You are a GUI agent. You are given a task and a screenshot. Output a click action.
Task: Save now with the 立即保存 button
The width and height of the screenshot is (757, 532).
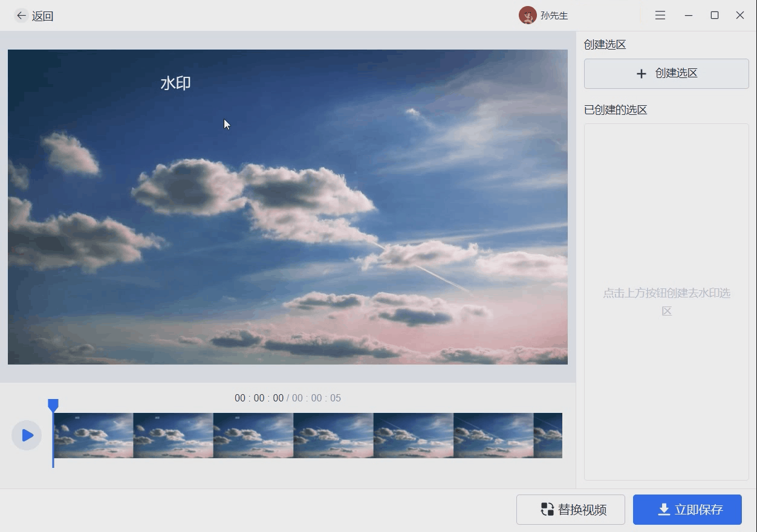click(687, 510)
